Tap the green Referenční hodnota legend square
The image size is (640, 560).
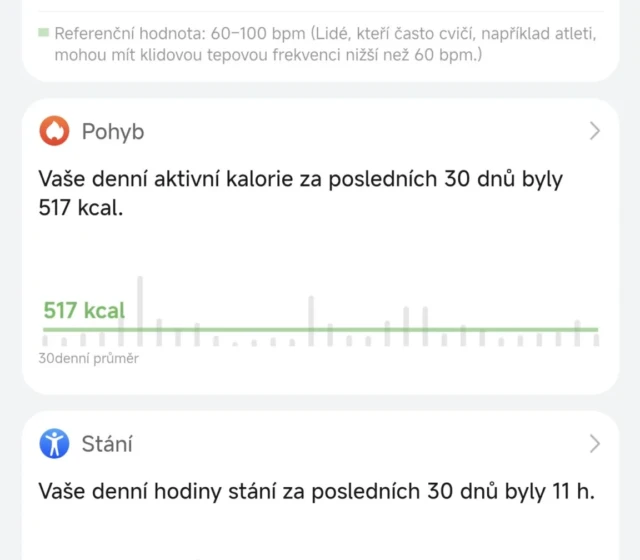pyautogui.click(x=43, y=33)
